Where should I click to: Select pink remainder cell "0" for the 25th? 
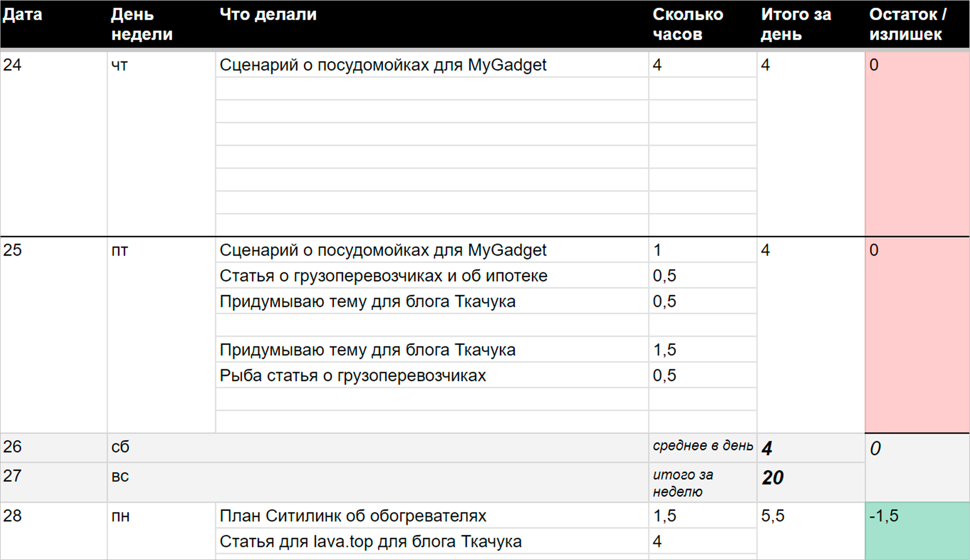pyautogui.click(x=918, y=335)
